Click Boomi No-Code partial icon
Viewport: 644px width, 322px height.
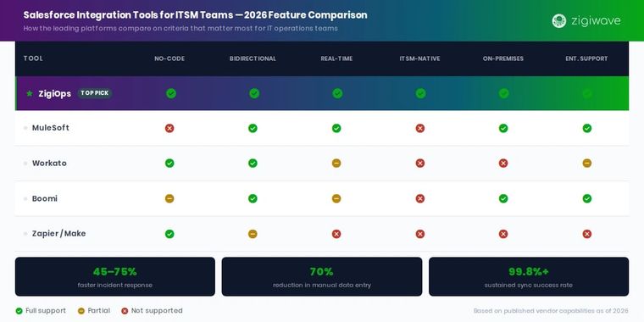(x=169, y=199)
